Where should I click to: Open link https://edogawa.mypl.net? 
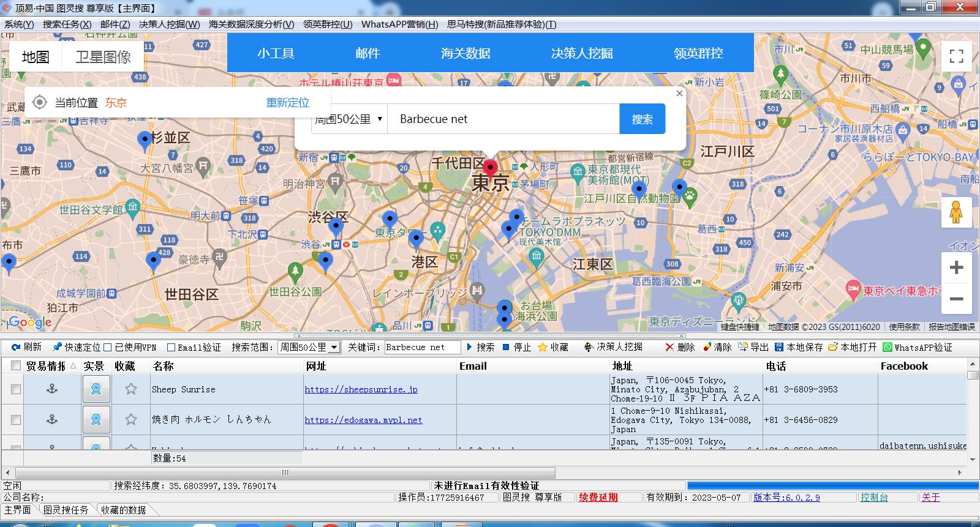pos(364,420)
